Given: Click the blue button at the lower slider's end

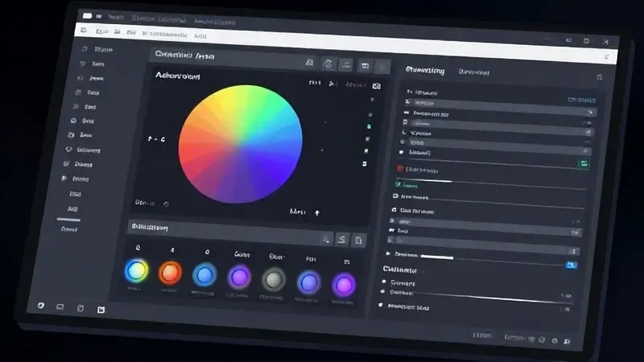Looking at the screenshot, I should [571, 265].
